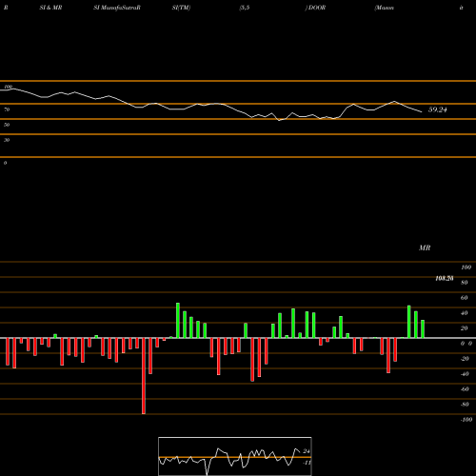
Task: Click the longest red bar reaching -100
Action: tap(144, 376)
